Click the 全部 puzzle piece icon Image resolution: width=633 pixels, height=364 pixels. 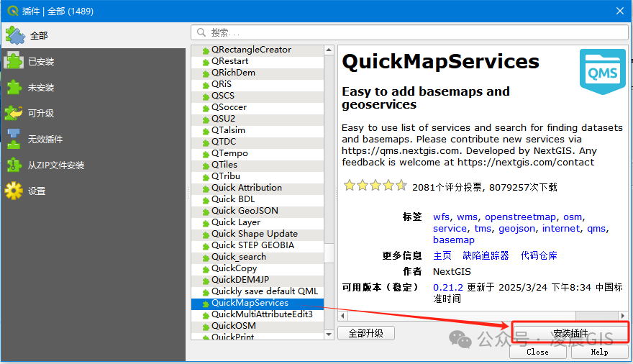click(x=15, y=35)
